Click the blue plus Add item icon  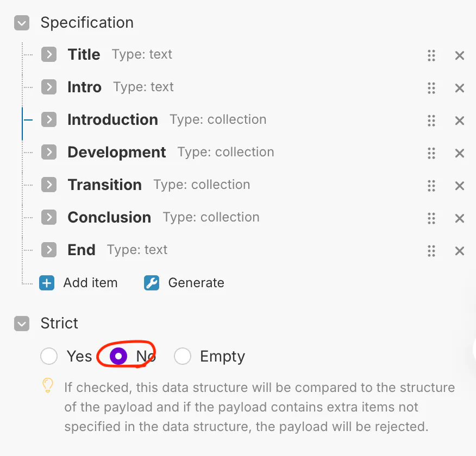click(x=47, y=283)
